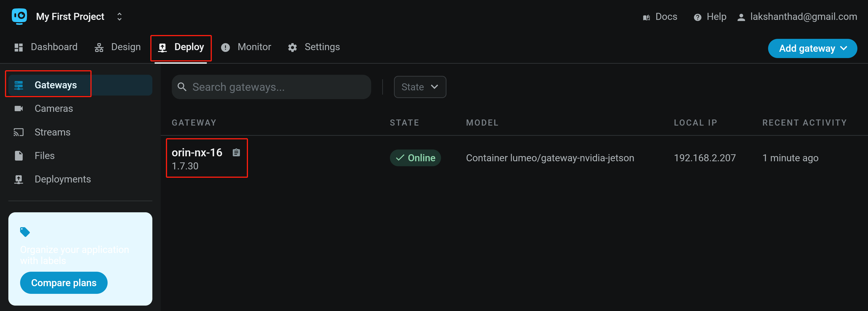Click the user account avatar icon

(x=741, y=17)
